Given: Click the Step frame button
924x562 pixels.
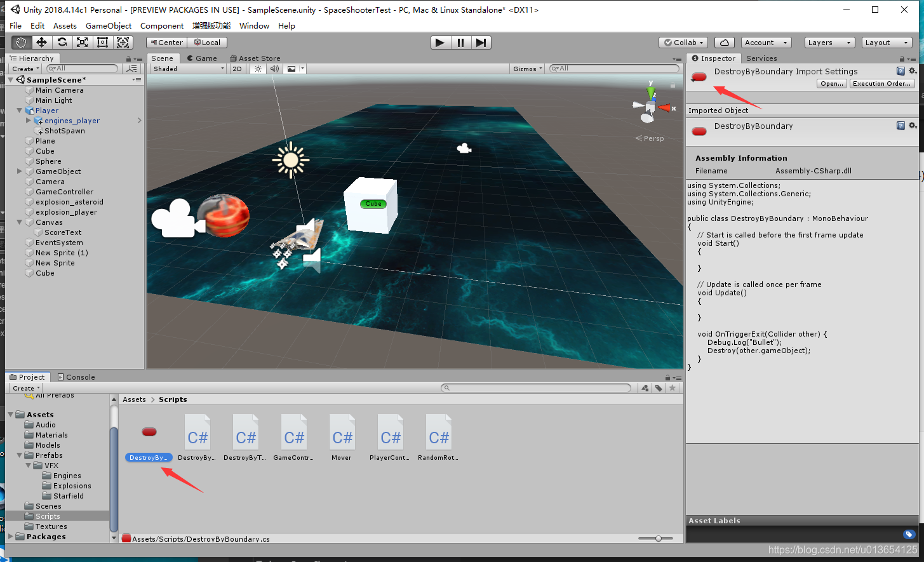Looking at the screenshot, I should coord(481,43).
